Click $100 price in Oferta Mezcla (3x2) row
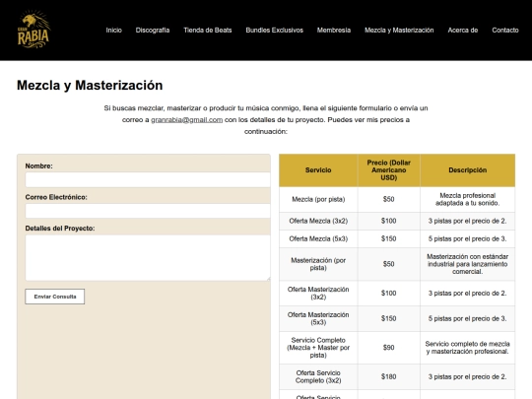The width and height of the screenshot is (532, 399). (389, 221)
